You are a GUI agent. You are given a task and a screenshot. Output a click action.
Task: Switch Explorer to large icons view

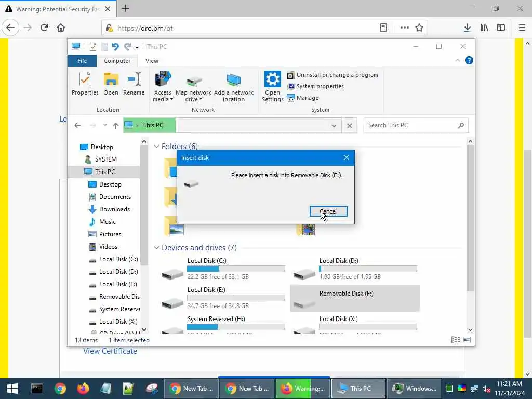tap(467, 340)
